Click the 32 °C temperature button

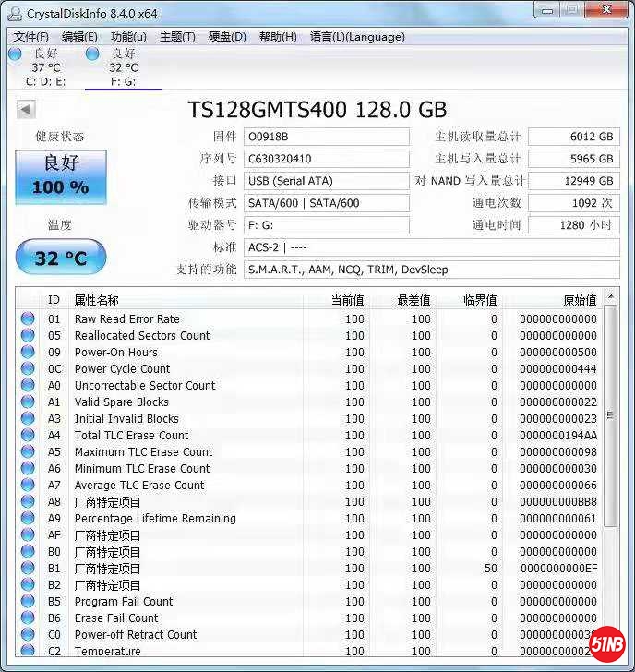point(61,258)
